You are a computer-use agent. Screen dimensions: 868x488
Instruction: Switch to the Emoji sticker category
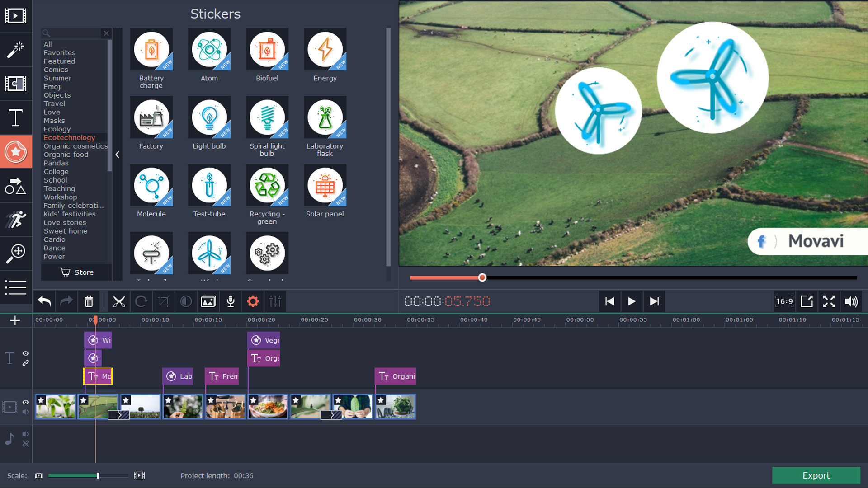click(x=53, y=86)
